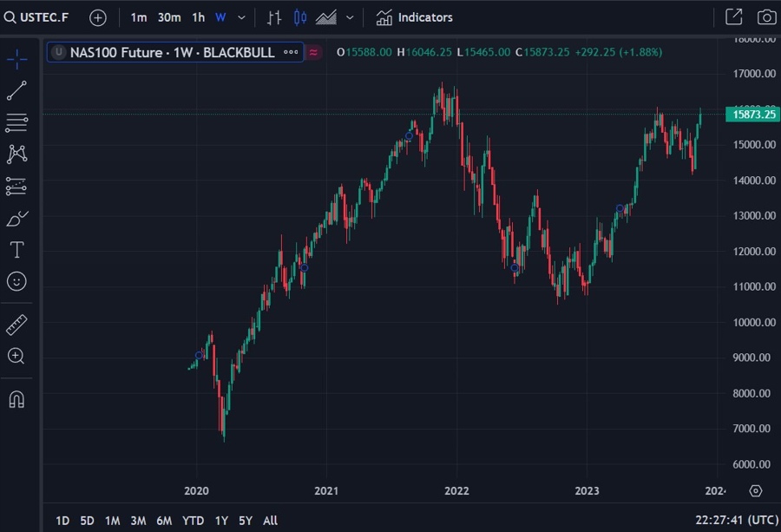
Task: Select the bars chart style icon
Action: click(x=274, y=17)
